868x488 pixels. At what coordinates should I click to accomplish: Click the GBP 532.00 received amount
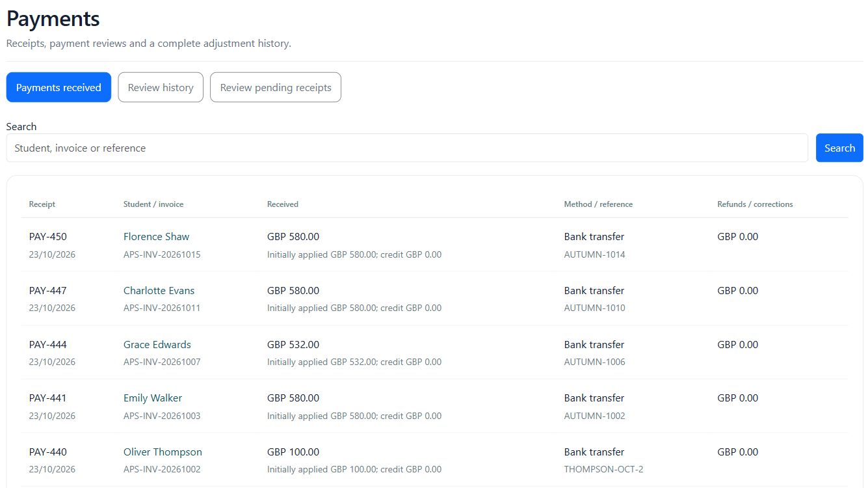point(293,345)
